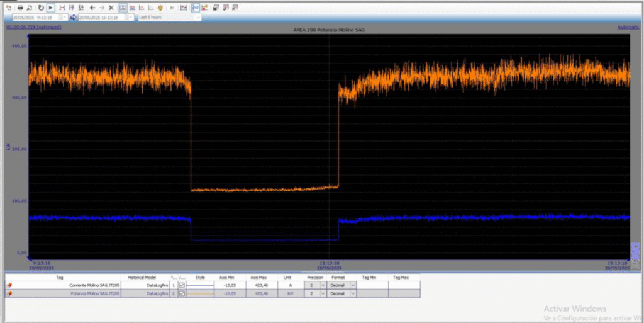Toggle visibility checkbox for Corriente Molino SAG

(182, 285)
